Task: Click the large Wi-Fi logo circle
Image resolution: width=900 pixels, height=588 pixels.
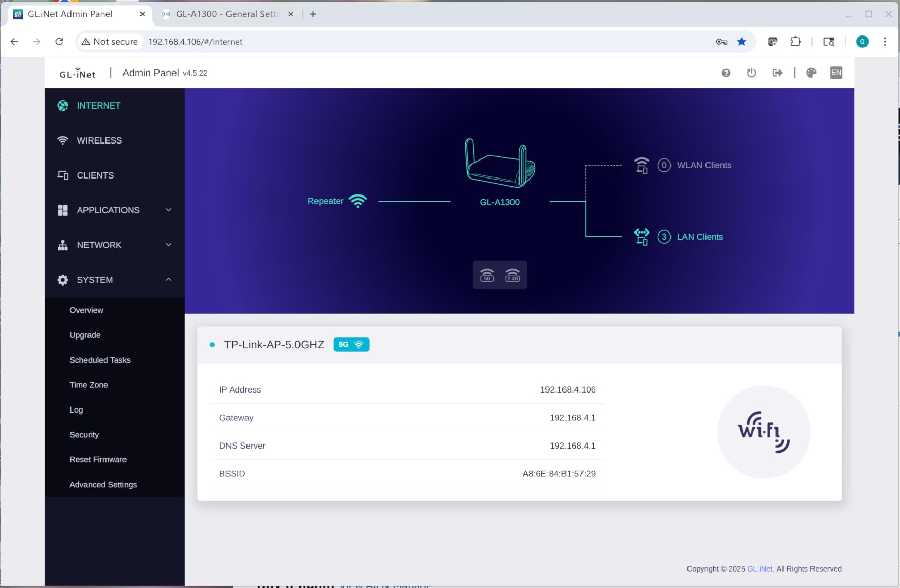Action: tap(764, 432)
